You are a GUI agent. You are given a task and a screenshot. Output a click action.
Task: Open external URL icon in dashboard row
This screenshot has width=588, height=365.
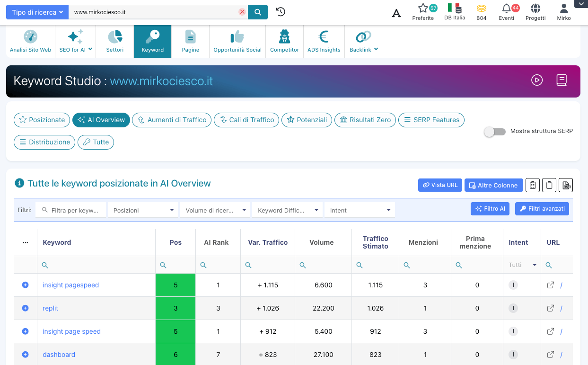click(x=550, y=355)
